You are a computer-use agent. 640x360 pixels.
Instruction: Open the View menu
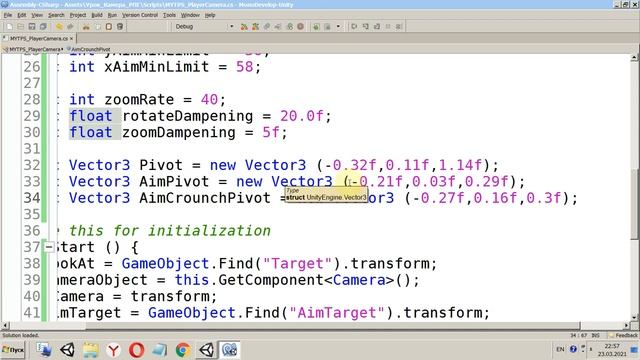coord(37,15)
